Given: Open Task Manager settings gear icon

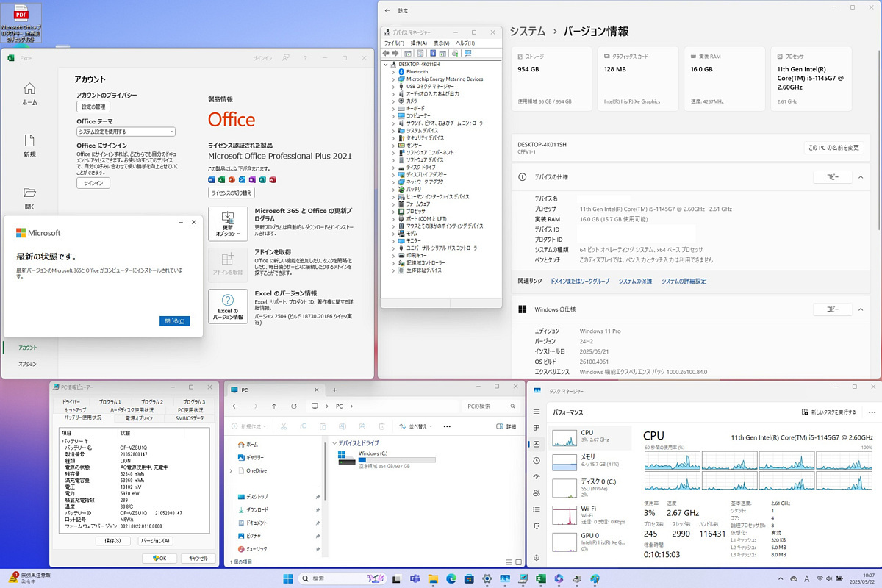Looking at the screenshot, I should point(537,559).
